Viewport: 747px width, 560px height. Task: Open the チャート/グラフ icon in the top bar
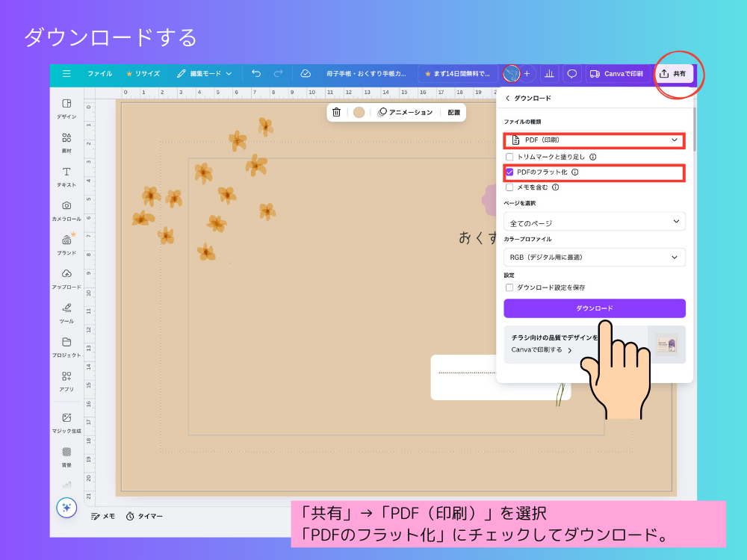coord(550,74)
